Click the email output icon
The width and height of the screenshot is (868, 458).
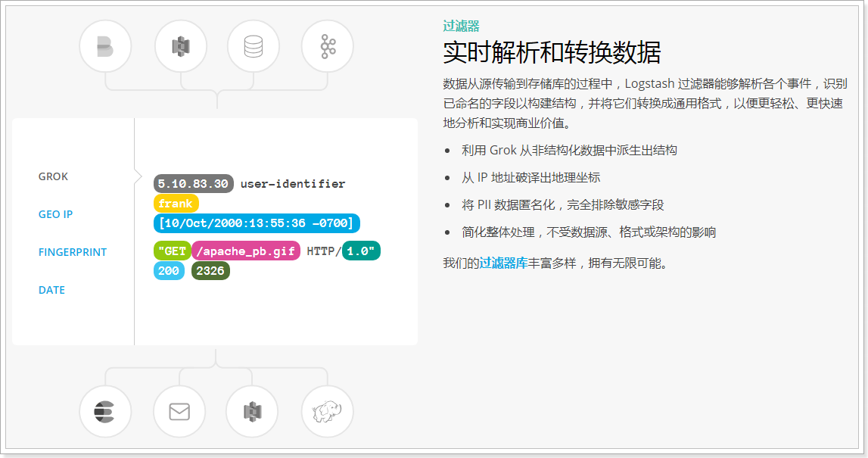(x=179, y=412)
